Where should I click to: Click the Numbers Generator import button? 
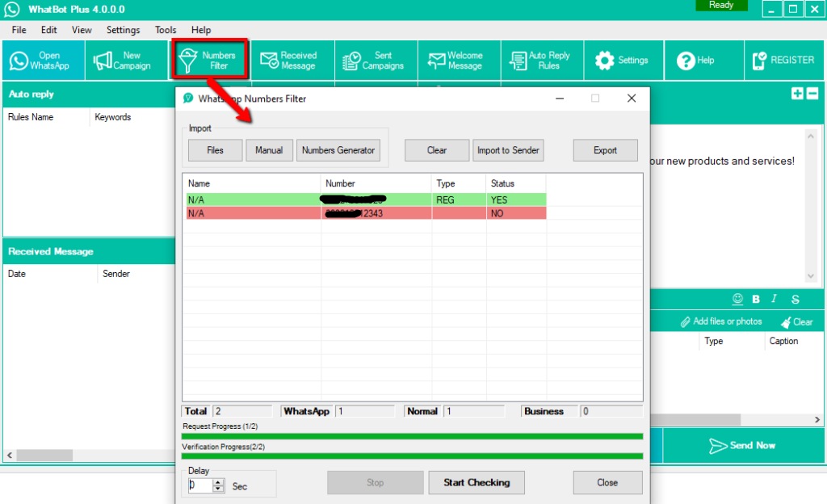(338, 150)
